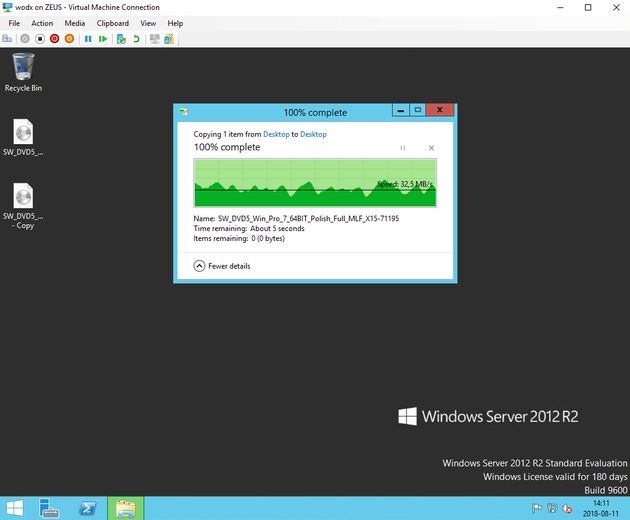Launch PowerShell from the taskbar
This screenshot has width=630, height=520.
88,508
